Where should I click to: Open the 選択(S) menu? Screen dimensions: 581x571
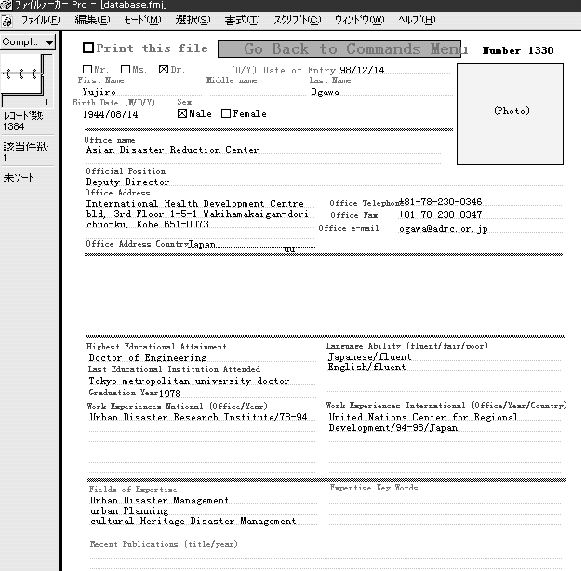193,20
